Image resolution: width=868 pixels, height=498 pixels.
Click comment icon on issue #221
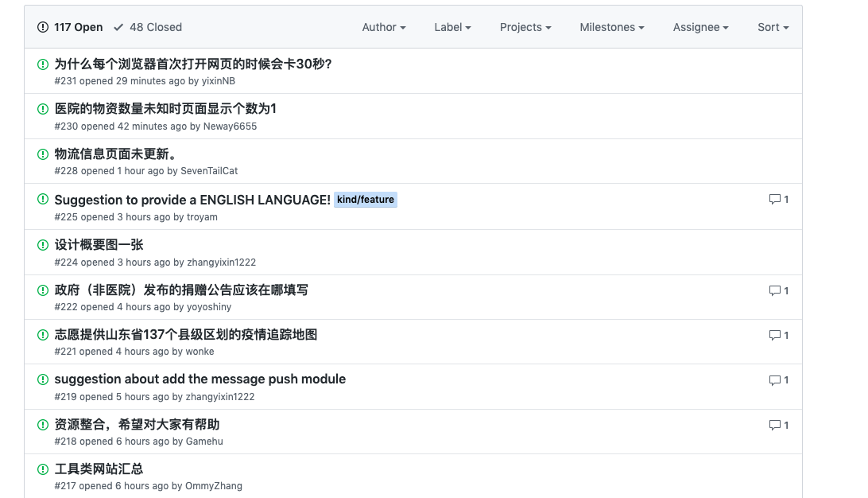click(774, 336)
